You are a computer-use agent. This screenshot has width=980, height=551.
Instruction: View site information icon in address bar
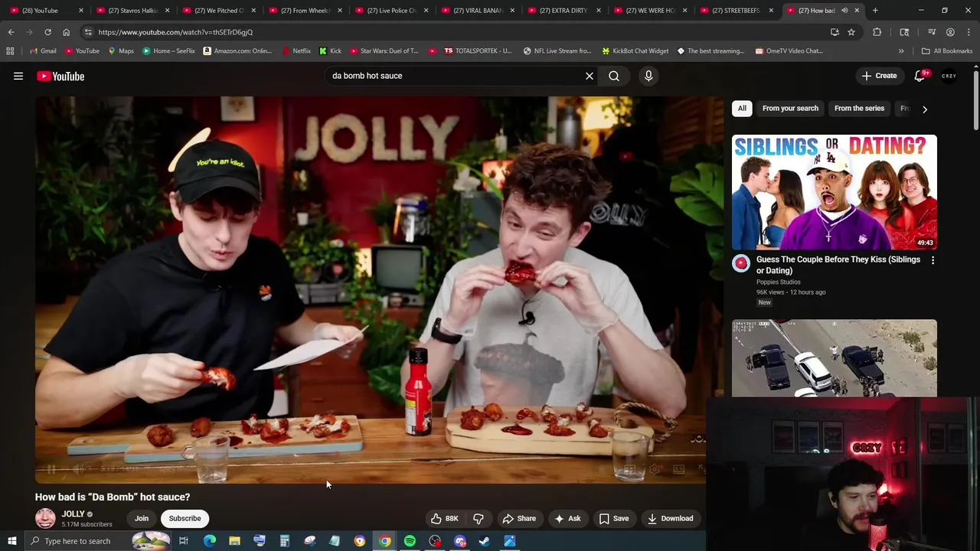tap(88, 32)
